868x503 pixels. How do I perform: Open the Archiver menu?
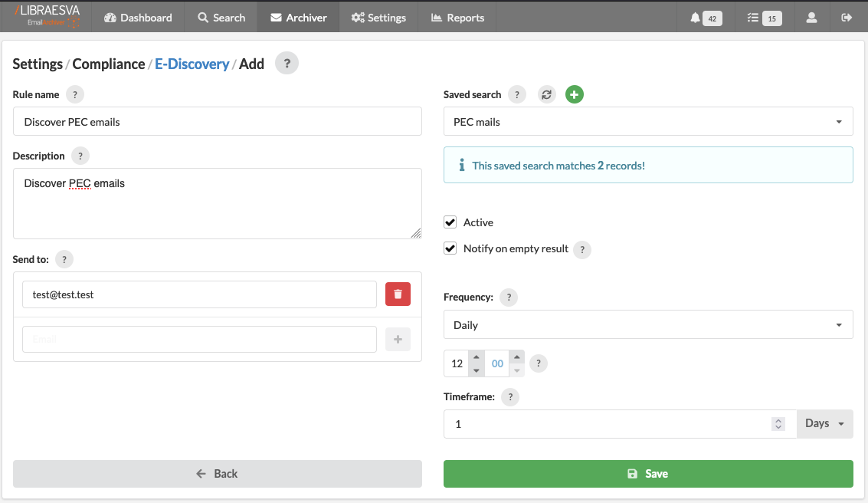[298, 18]
